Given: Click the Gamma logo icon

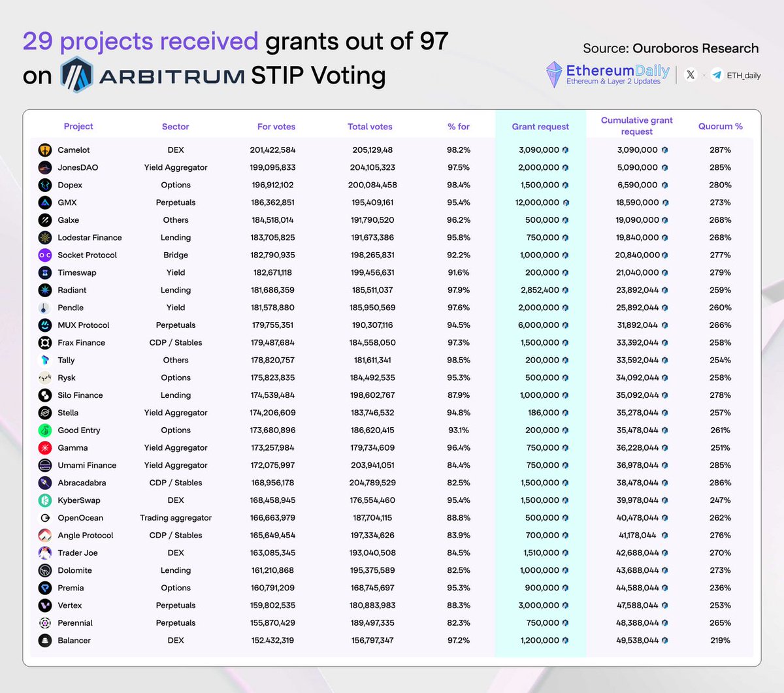Looking at the screenshot, I should (x=44, y=448).
